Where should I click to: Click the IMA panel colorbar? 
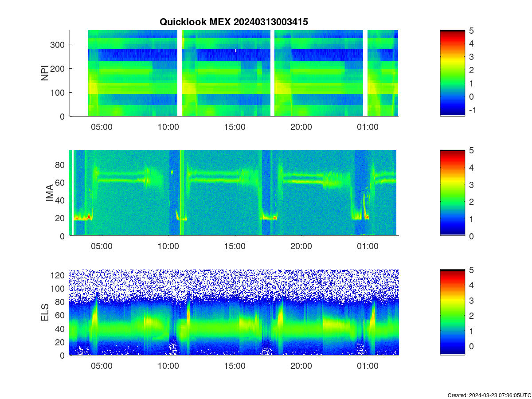point(452,193)
